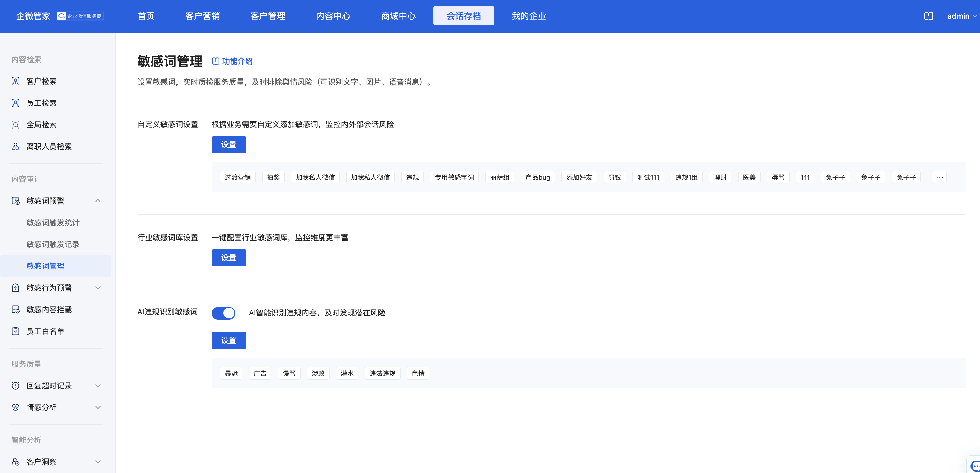Screen dimensions: 980x473
Task: Disable the AI违规识别敏感词 switch
Action: click(223, 313)
